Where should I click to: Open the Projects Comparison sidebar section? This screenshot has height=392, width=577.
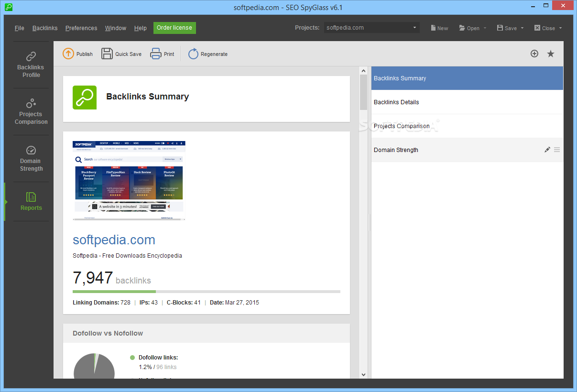coord(31,111)
